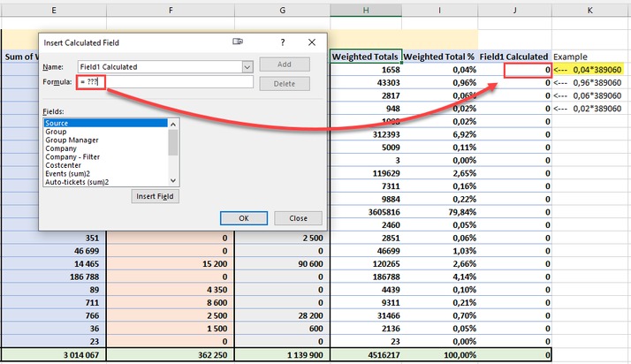
Task: Open the Name field dropdown arrow
Action: [x=247, y=67]
